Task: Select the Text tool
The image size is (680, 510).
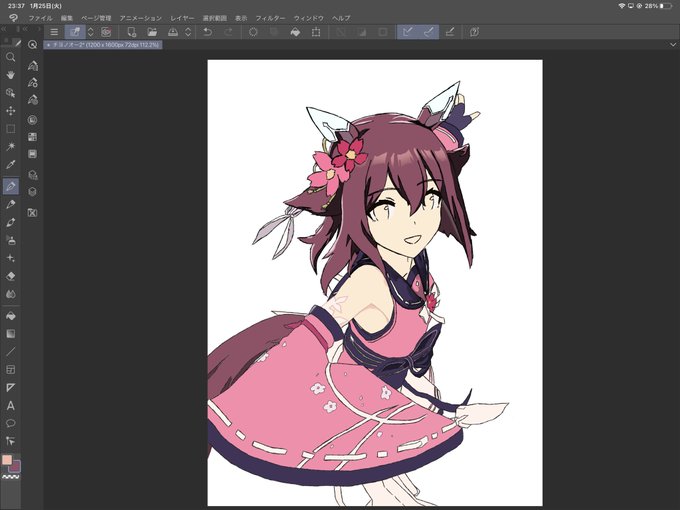Action: point(11,405)
